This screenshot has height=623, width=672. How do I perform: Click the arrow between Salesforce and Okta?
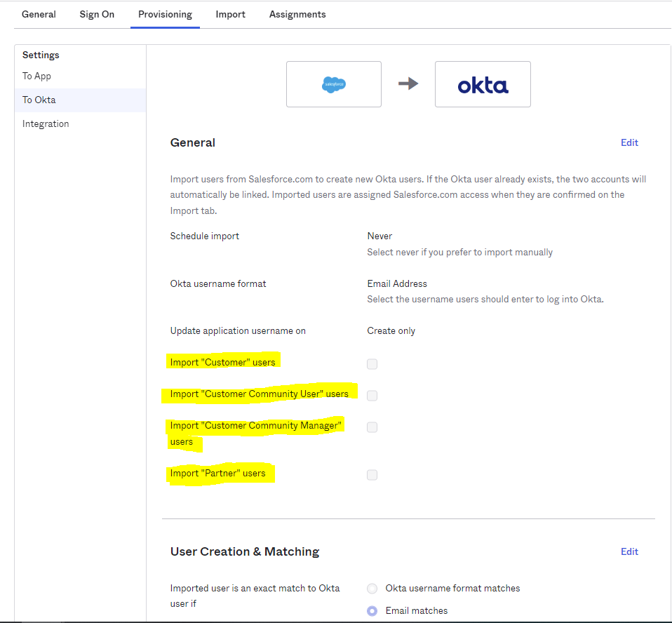pos(408,84)
